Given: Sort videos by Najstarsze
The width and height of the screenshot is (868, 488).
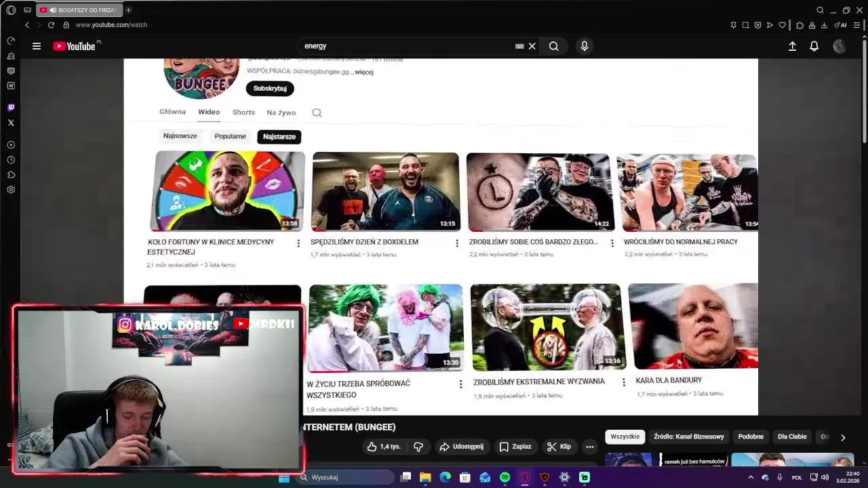Looking at the screenshot, I should click(279, 137).
